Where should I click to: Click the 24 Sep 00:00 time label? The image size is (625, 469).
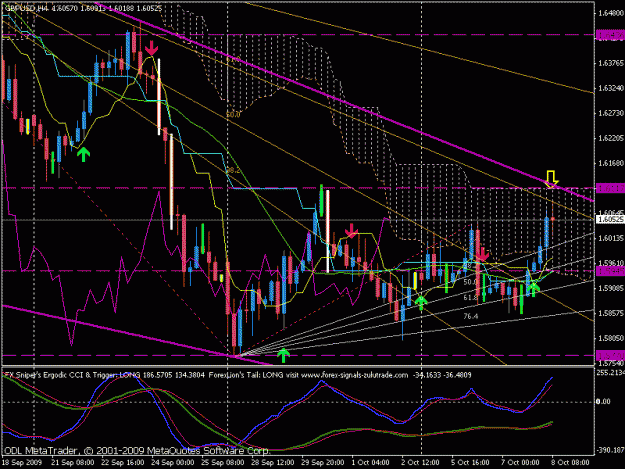[x=172, y=463]
